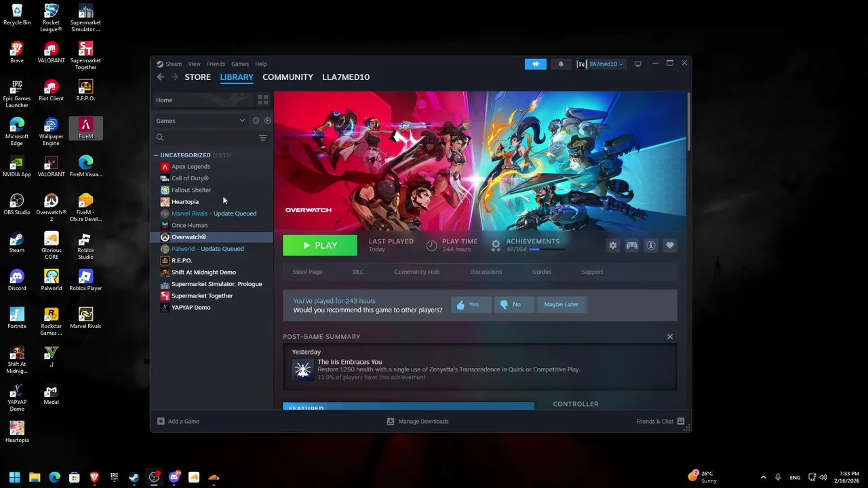
Task: Open the LLA7MED10 profile tab
Action: click(x=346, y=77)
